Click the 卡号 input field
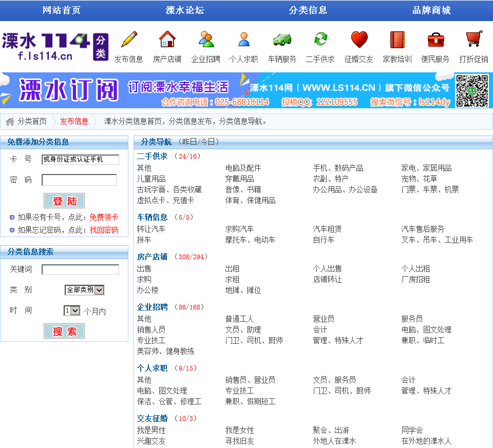Viewport: 493px width, 448px height. pos(80,159)
